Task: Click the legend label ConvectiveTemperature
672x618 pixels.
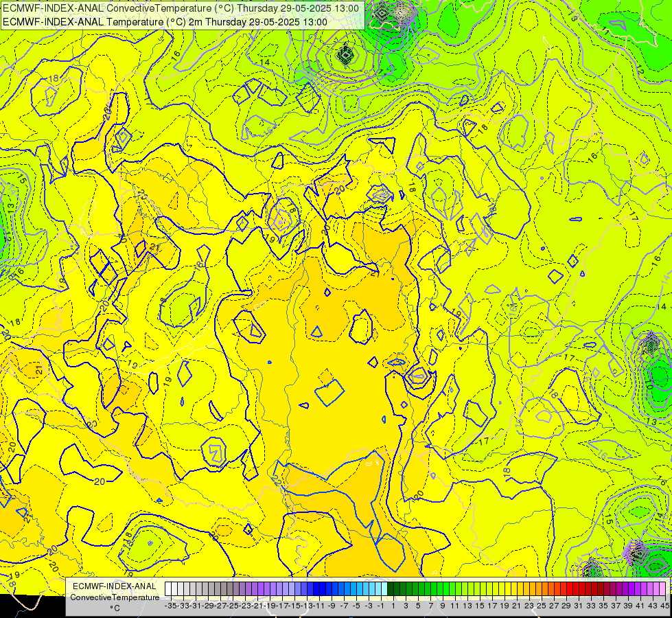Action: pyautogui.click(x=115, y=597)
